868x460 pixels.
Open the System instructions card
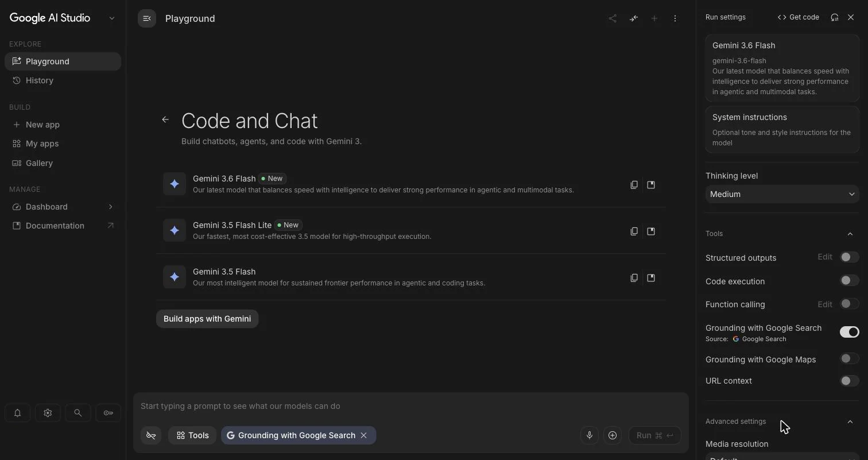pos(782,129)
